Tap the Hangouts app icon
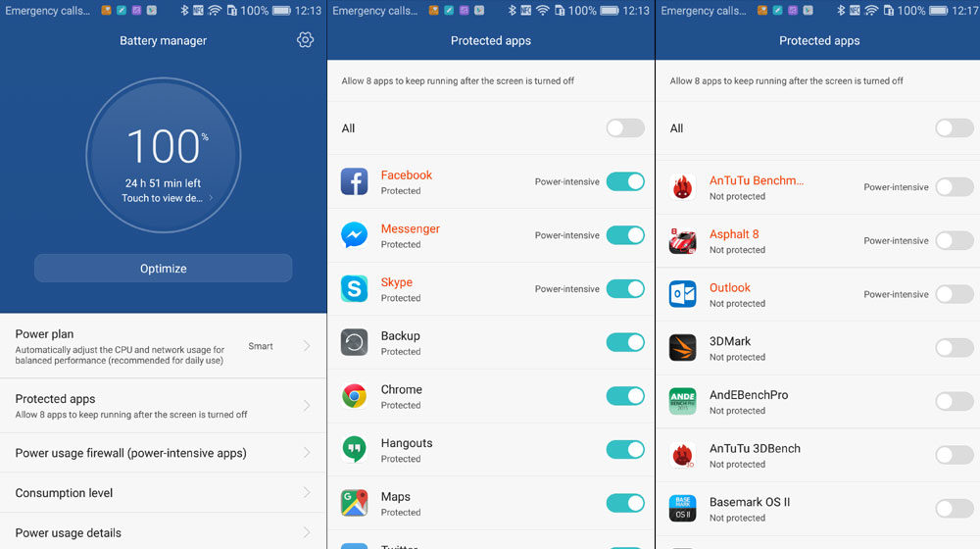The height and width of the screenshot is (549, 980). click(x=355, y=450)
